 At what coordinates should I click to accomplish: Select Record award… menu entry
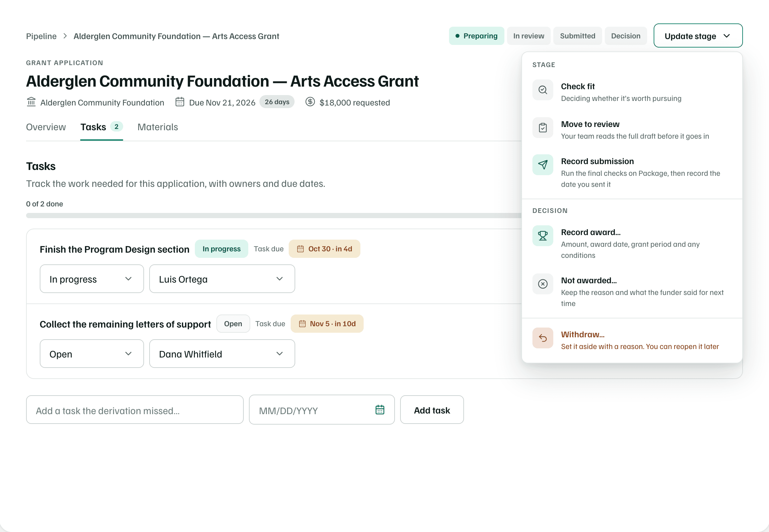pos(632,243)
